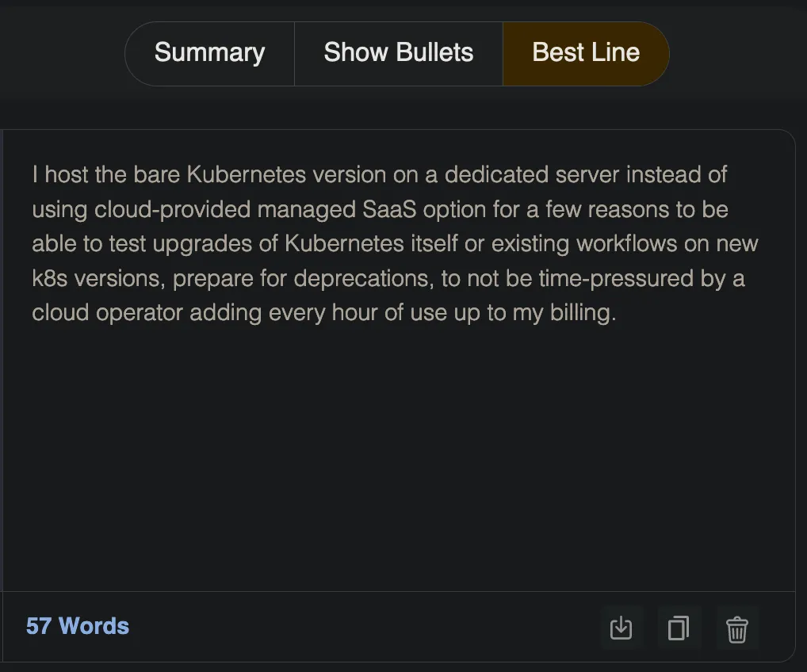Click "k8s" at the start of fourth line

coord(49,278)
